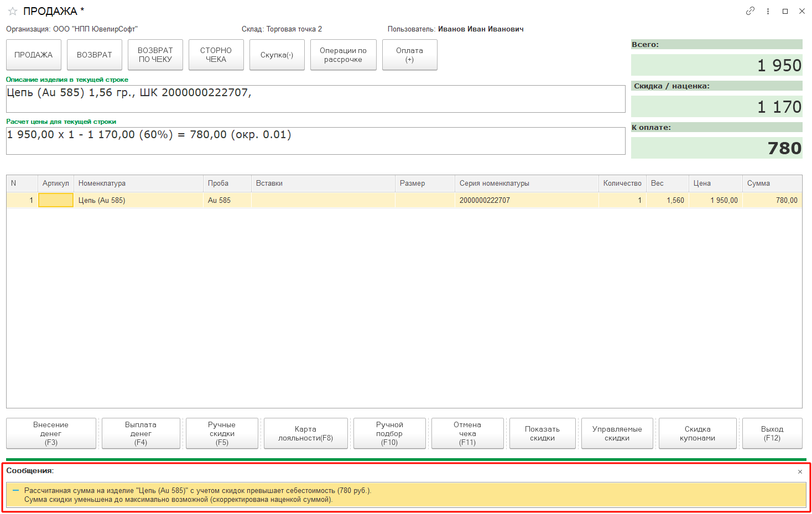
Task: Click the К оплате value 780
Action: click(x=717, y=148)
